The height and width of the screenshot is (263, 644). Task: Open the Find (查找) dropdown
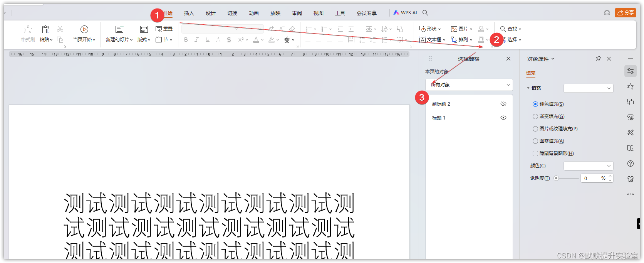point(511,29)
